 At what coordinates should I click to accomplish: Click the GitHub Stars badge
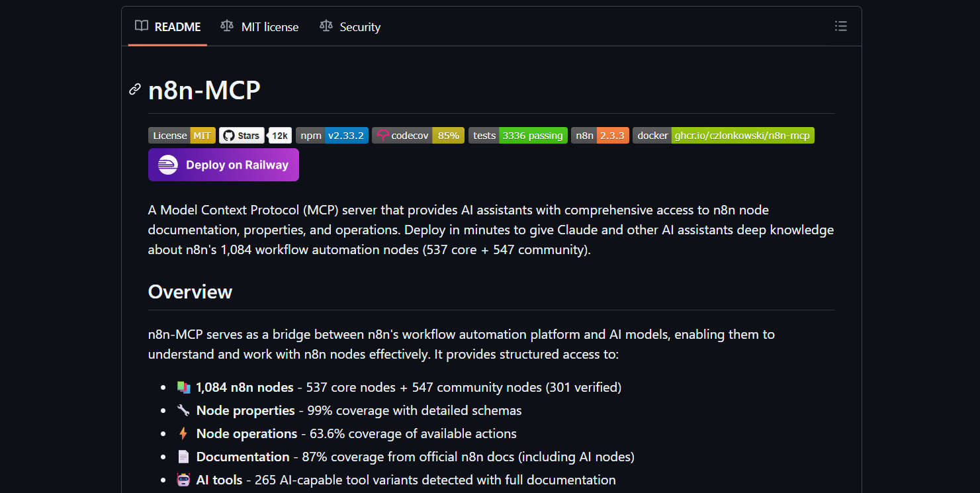click(x=242, y=136)
